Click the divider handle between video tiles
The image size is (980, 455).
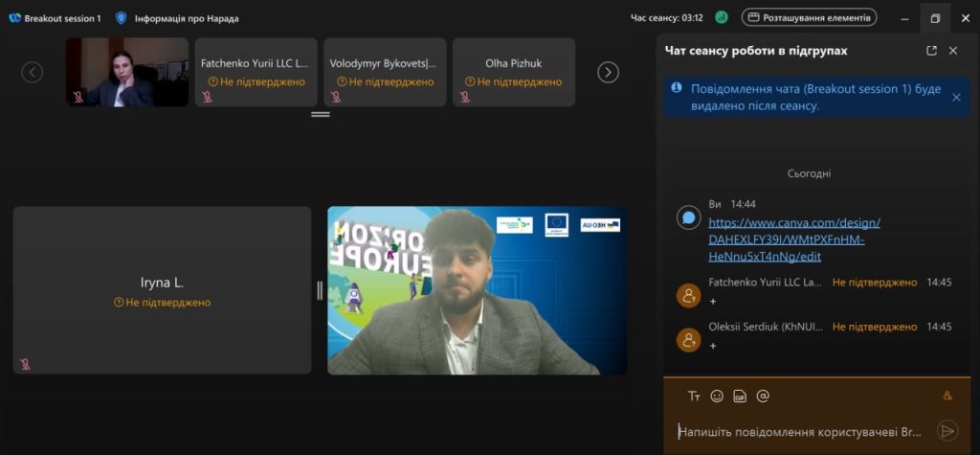point(320,290)
